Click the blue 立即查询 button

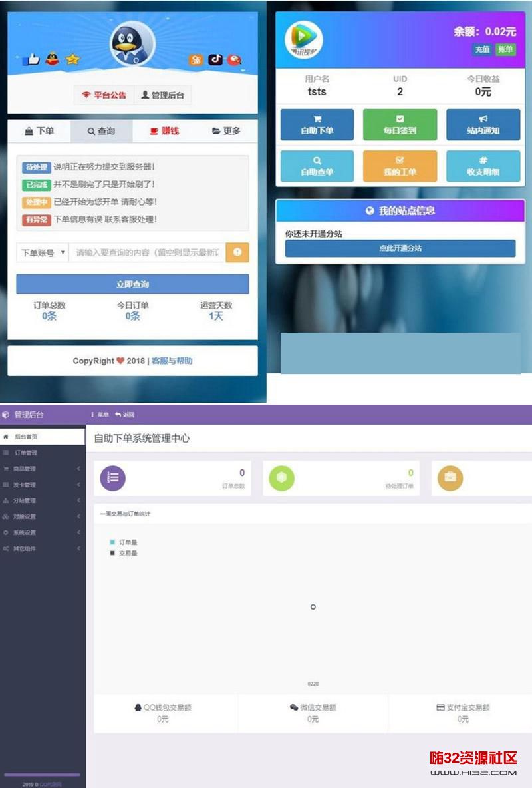[132, 284]
